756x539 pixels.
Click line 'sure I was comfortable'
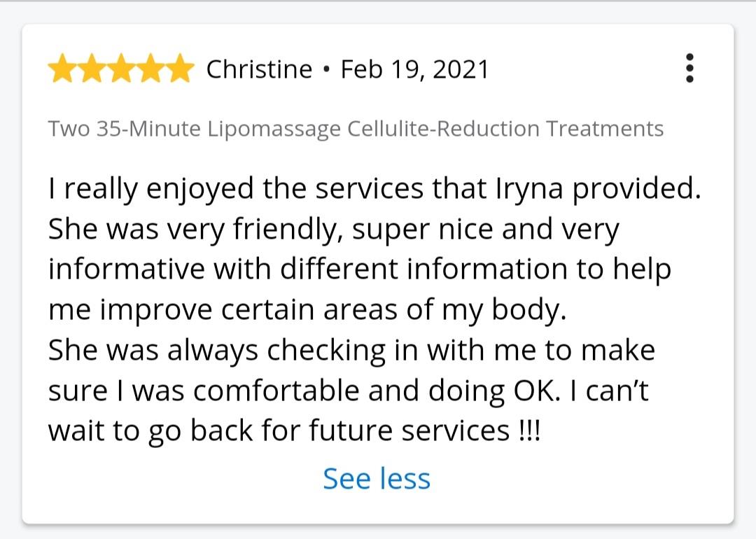[348, 391]
